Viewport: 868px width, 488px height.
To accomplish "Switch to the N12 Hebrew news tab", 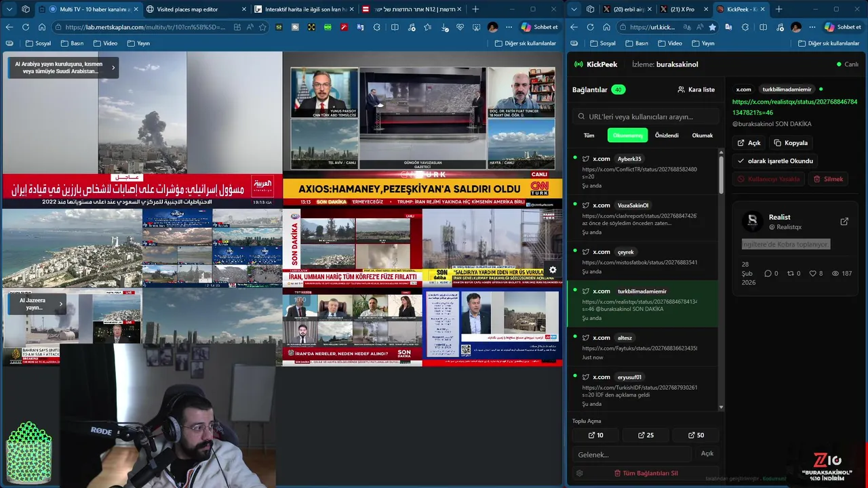I will (411, 9).
